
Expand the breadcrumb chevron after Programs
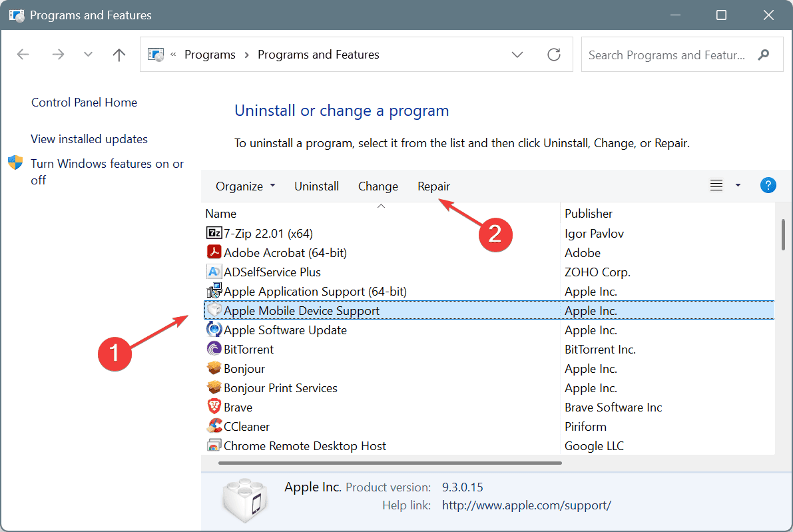[247, 55]
